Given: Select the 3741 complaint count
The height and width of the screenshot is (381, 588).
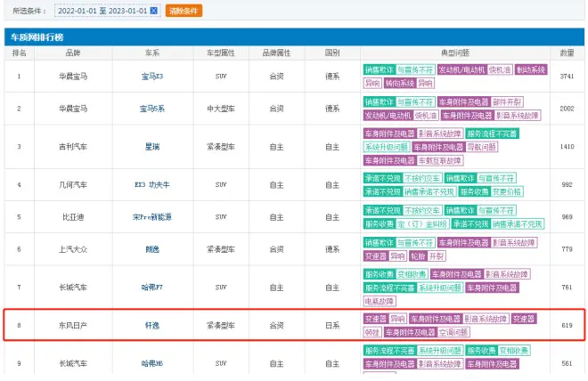Looking at the screenshot, I should [567, 77].
